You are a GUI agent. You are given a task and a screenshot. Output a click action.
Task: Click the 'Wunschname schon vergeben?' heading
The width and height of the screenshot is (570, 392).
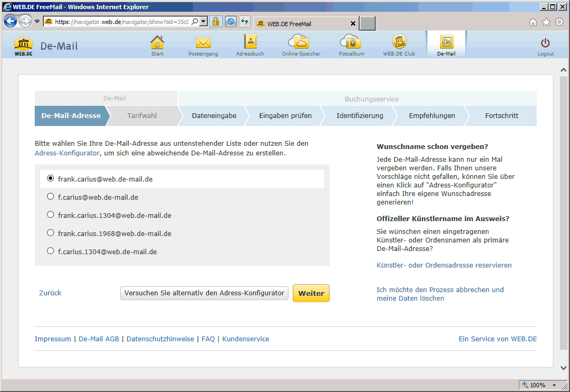pyautogui.click(x=432, y=147)
